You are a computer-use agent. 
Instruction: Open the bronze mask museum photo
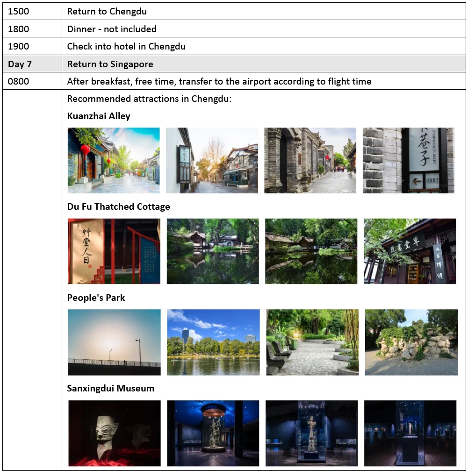click(x=114, y=433)
